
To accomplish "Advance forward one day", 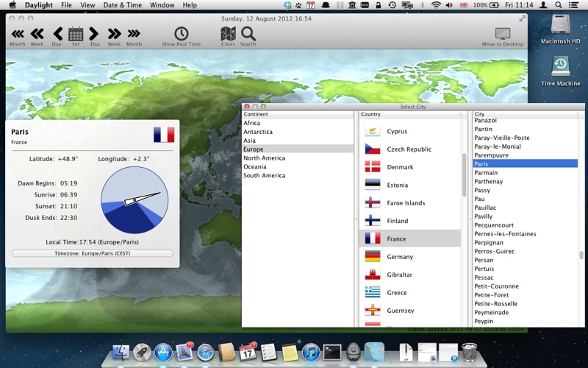I will tap(95, 34).
